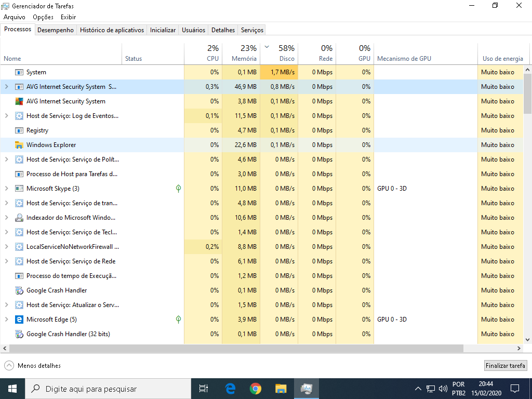The height and width of the screenshot is (399, 532).
Task: Click the Processo do tempo de Execução icon
Action: tap(19, 276)
